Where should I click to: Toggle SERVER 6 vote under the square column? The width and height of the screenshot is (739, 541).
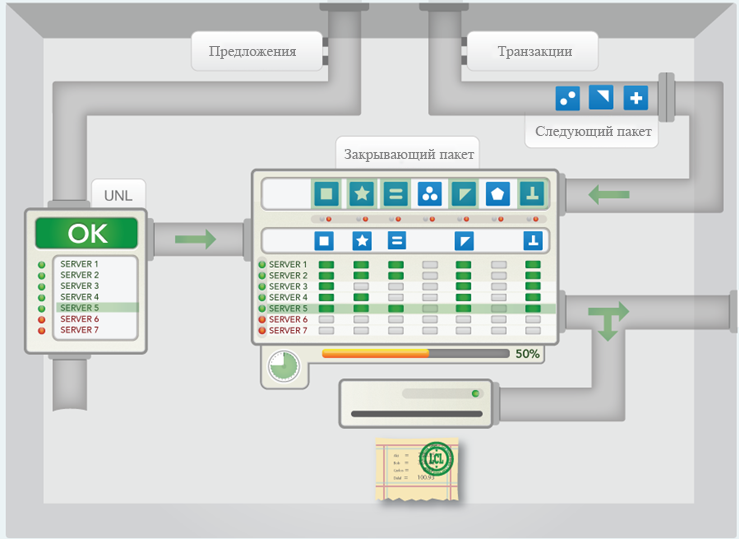[x=326, y=320]
